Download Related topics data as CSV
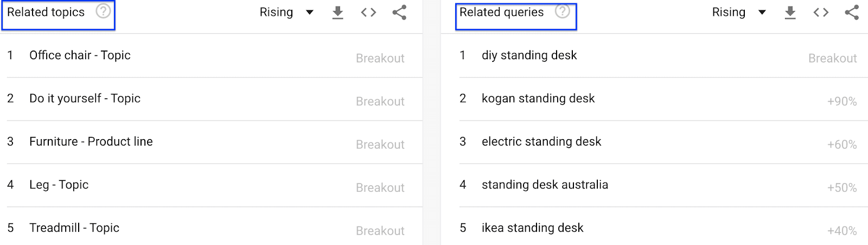This screenshot has width=868, height=245. [x=337, y=12]
